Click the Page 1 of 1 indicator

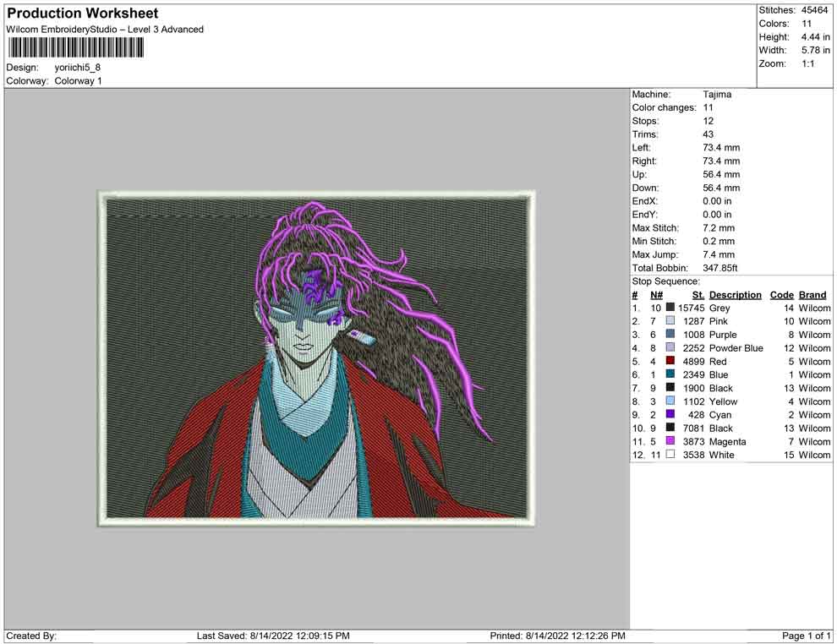pyautogui.click(x=806, y=636)
